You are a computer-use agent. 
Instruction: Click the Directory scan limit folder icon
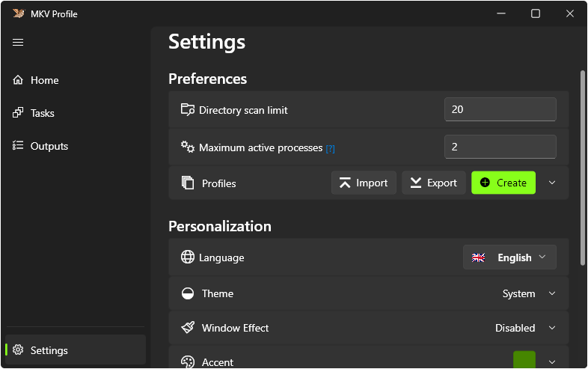188,109
